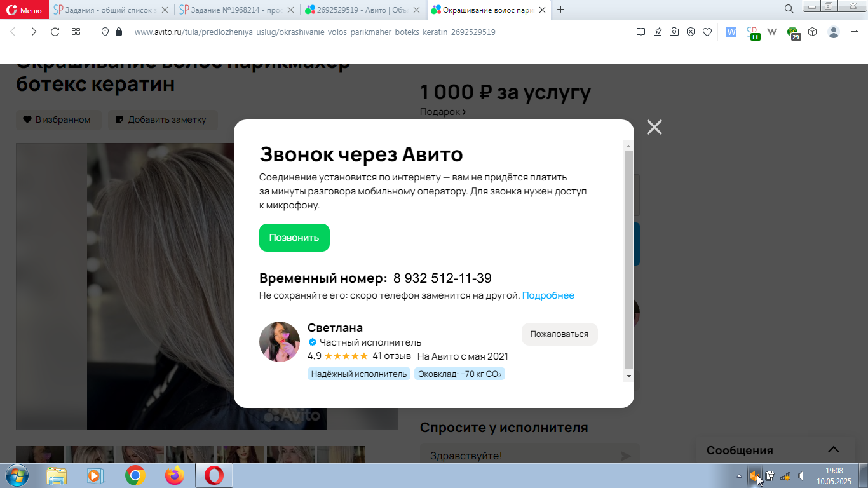Open the ad blocker shield icon
The image size is (868, 488).
(x=691, y=32)
